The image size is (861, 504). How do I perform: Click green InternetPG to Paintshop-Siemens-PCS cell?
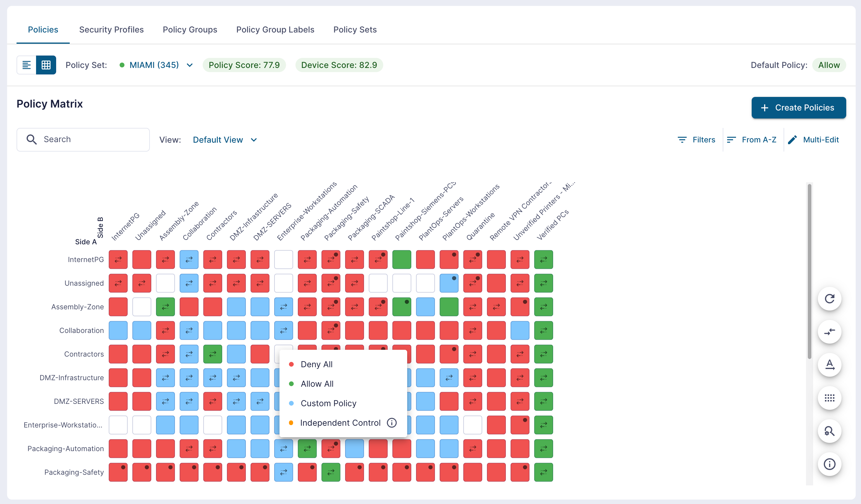pyautogui.click(x=402, y=260)
